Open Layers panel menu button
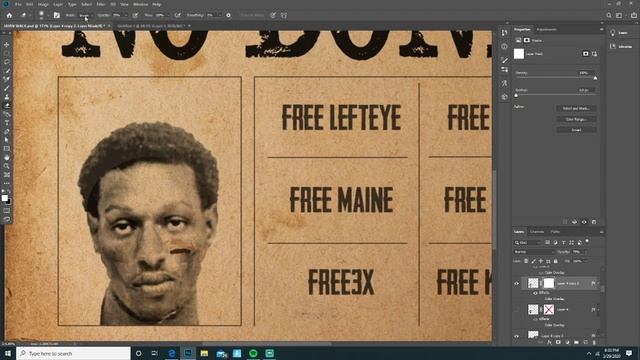The width and height of the screenshot is (640, 360). tap(601, 232)
